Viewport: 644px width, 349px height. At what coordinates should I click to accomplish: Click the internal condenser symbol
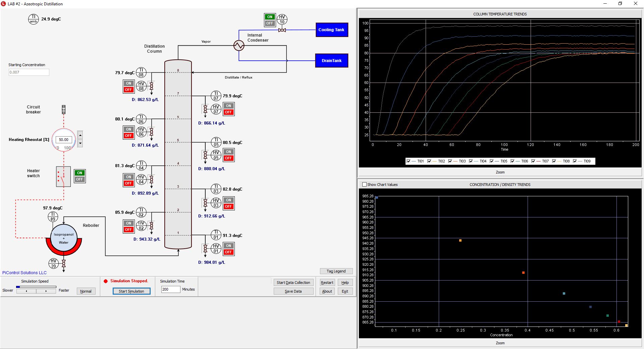[x=239, y=45]
